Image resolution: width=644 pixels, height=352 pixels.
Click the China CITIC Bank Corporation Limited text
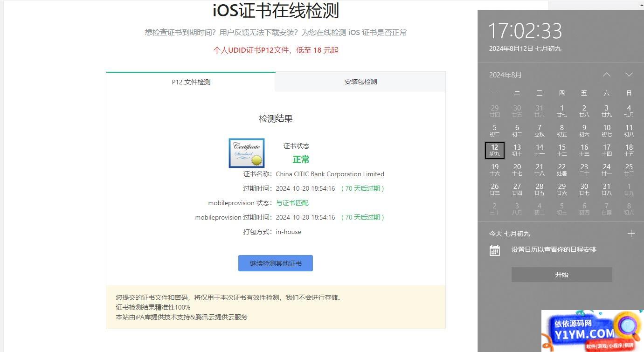330,174
